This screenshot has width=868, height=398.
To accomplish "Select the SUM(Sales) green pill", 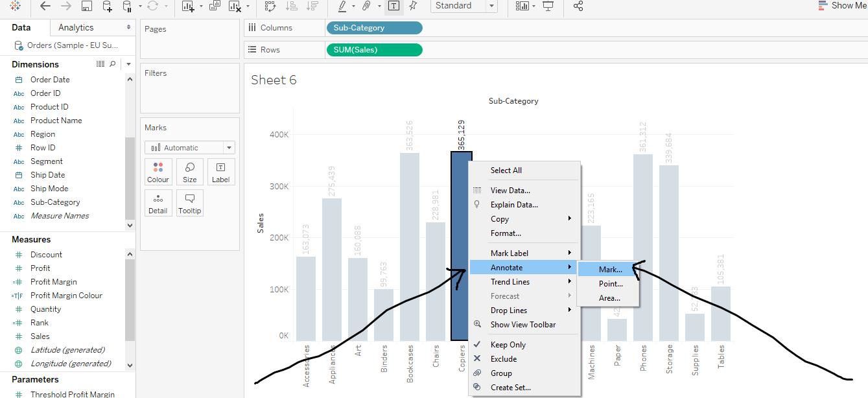I will coord(375,50).
